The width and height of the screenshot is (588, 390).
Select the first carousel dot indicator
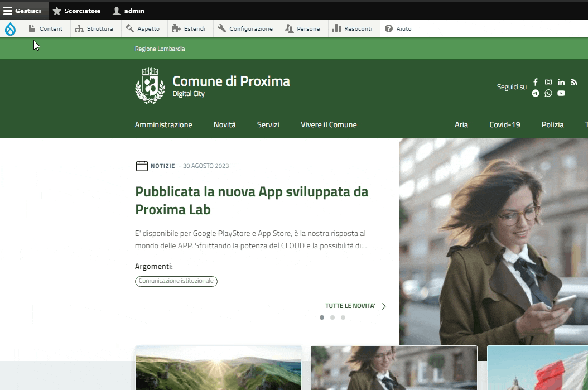(x=322, y=317)
